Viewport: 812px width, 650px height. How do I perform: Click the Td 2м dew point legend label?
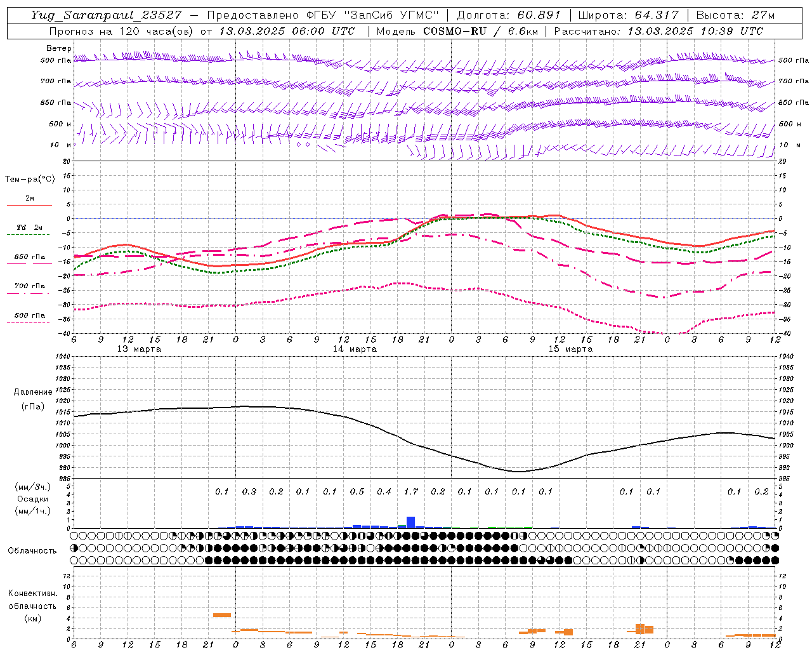click(x=30, y=227)
